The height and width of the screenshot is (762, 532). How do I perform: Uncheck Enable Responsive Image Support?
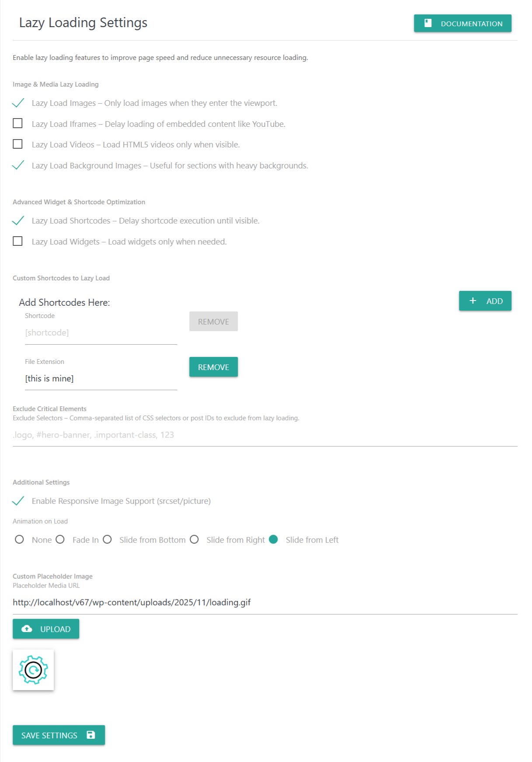[x=18, y=501]
